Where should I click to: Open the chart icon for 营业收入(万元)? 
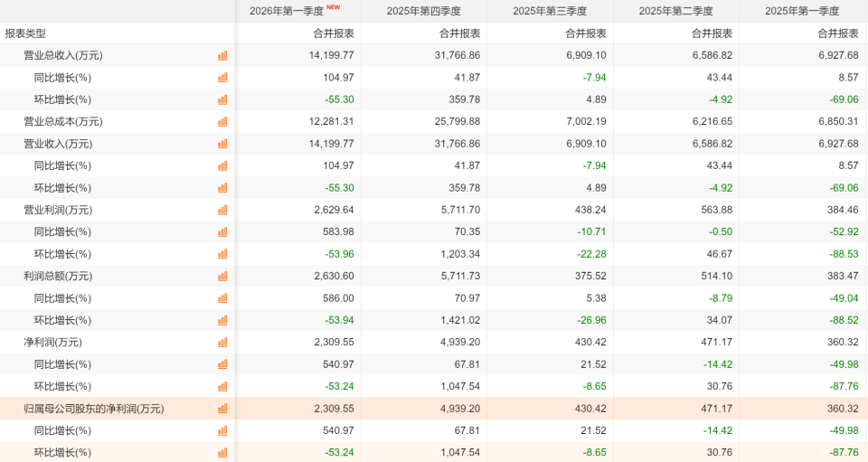point(222,144)
